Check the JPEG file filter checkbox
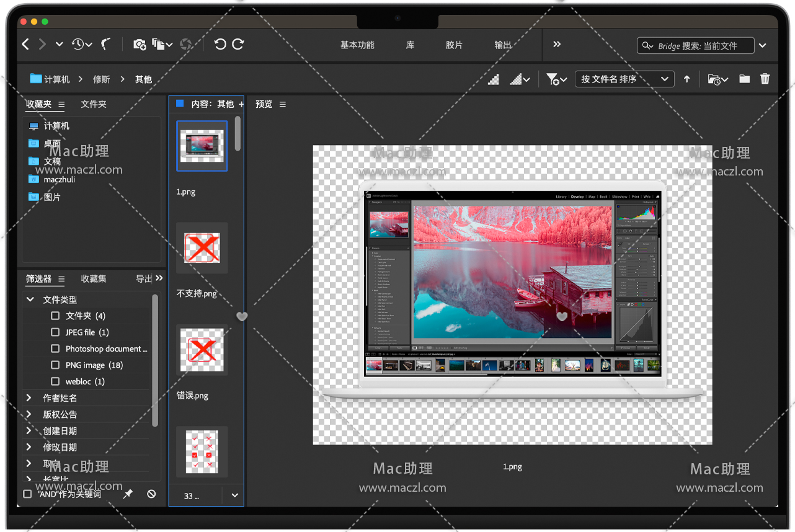795x532 pixels. pos(55,332)
